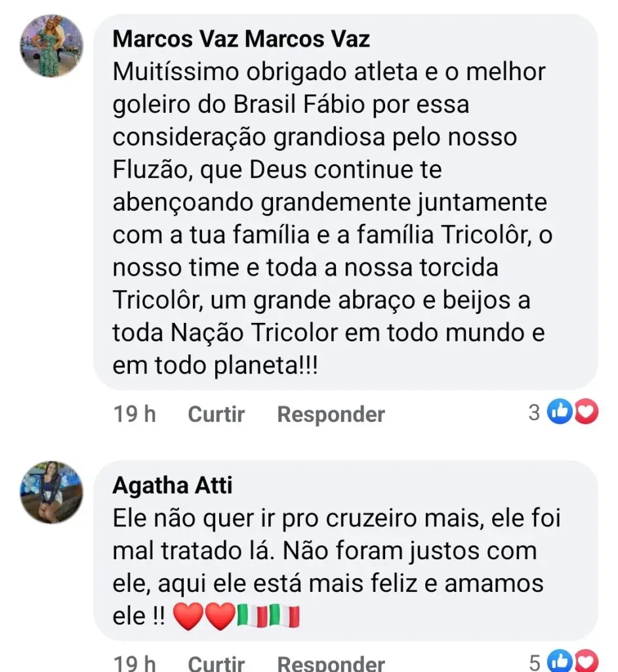Click Responder under Agatha Atti's comment
The width and height of the screenshot is (618, 672).
(330, 665)
